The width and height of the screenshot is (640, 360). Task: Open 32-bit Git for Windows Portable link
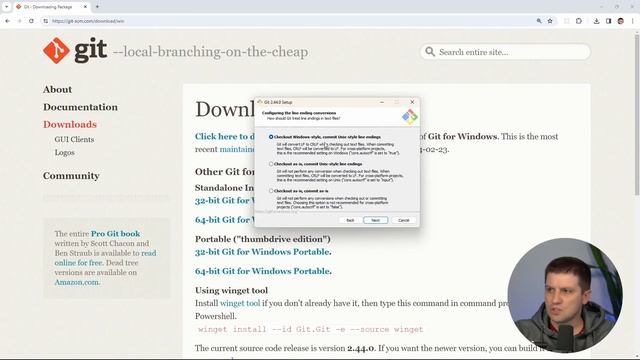[263, 252]
